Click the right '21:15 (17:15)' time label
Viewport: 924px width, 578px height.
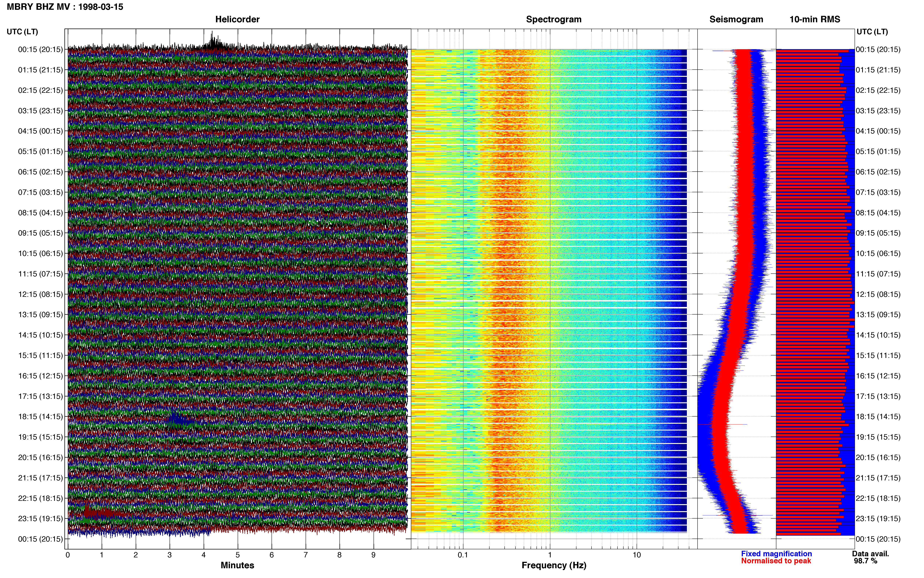click(x=878, y=478)
